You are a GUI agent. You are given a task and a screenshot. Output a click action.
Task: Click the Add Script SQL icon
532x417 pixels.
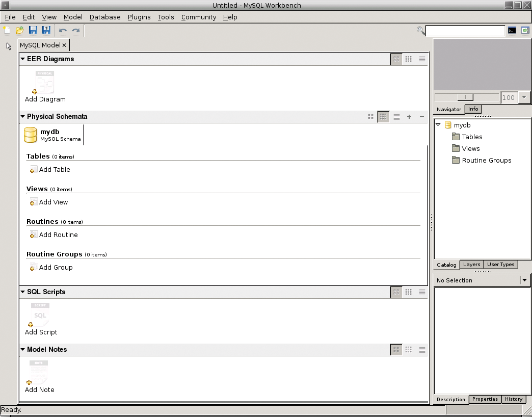[40, 315]
